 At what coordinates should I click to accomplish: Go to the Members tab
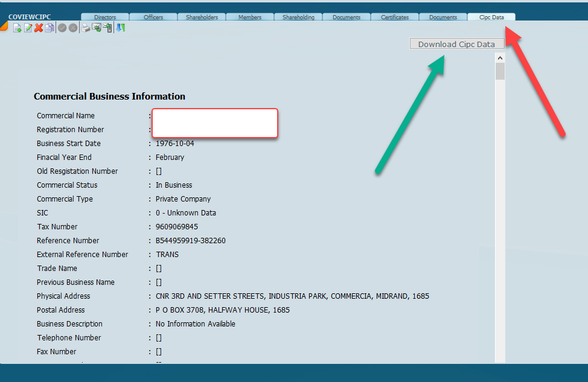pos(250,18)
